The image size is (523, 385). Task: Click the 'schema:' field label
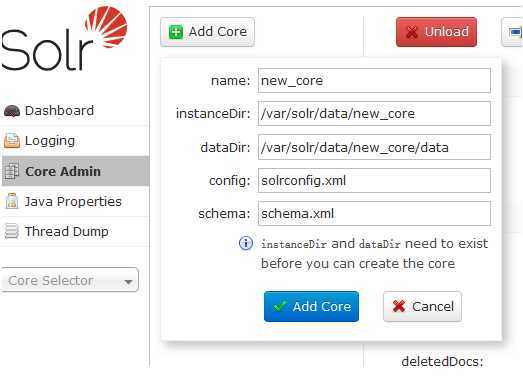point(224,214)
